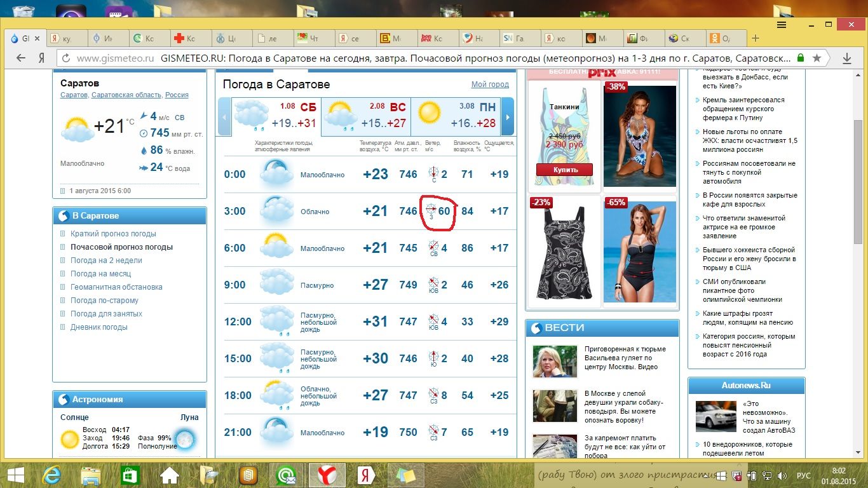Click the 0:00 night cloud icon
The height and width of the screenshot is (488, 868).
point(276,173)
